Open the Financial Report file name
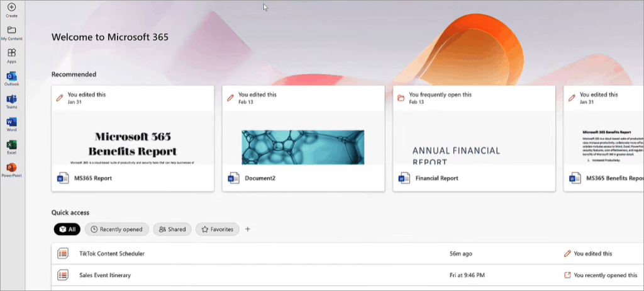 pyautogui.click(x=437, y=178)
